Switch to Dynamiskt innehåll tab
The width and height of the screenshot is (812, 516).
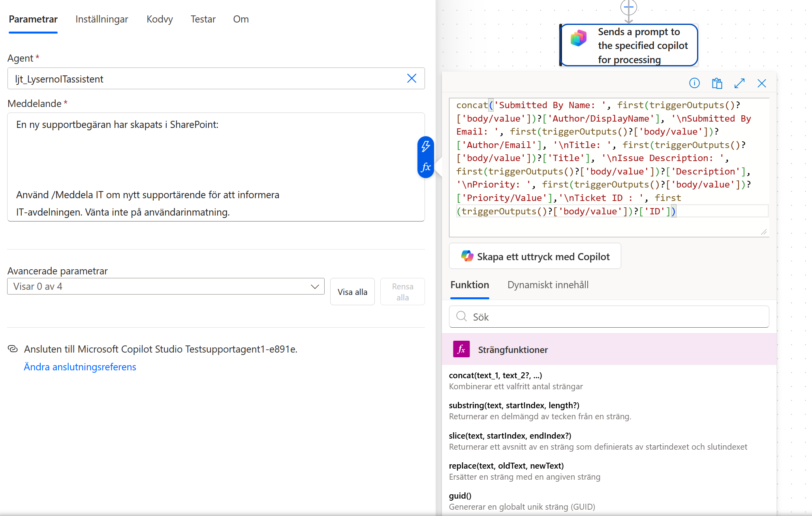tap(548, 285)
